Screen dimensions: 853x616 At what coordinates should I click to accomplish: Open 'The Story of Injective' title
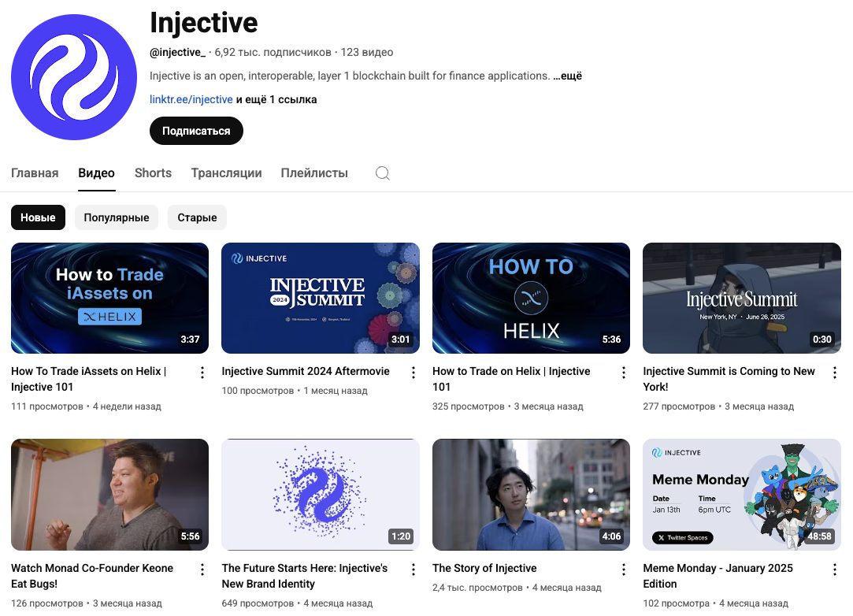[x=484, y=568]
